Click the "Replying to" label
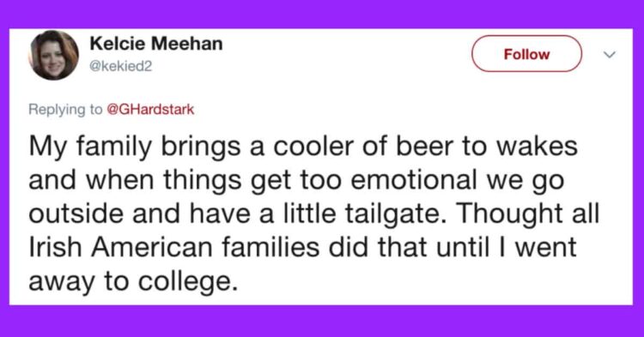 (x=65, y=110)
